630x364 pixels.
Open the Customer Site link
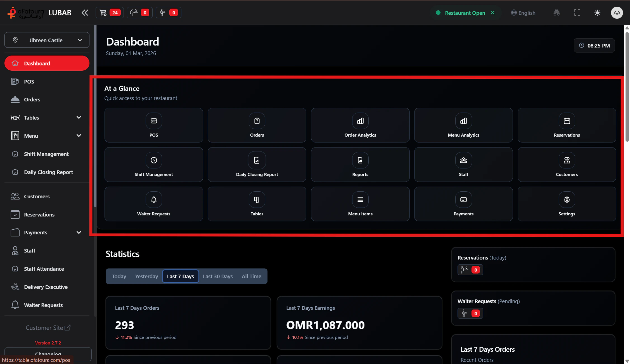pyautogui.click(x=48, y=327)
